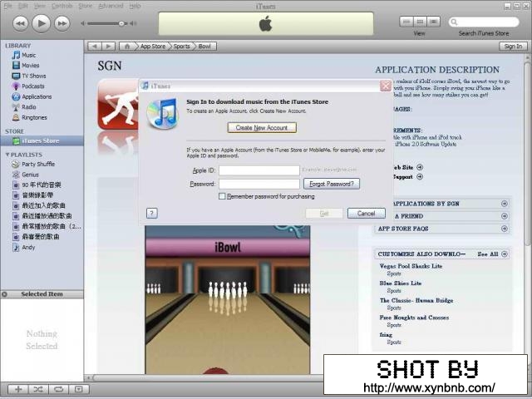The width and height of the screenshot is (532, 399).
Task: Click the Previous track button
Action: [20, 23]
